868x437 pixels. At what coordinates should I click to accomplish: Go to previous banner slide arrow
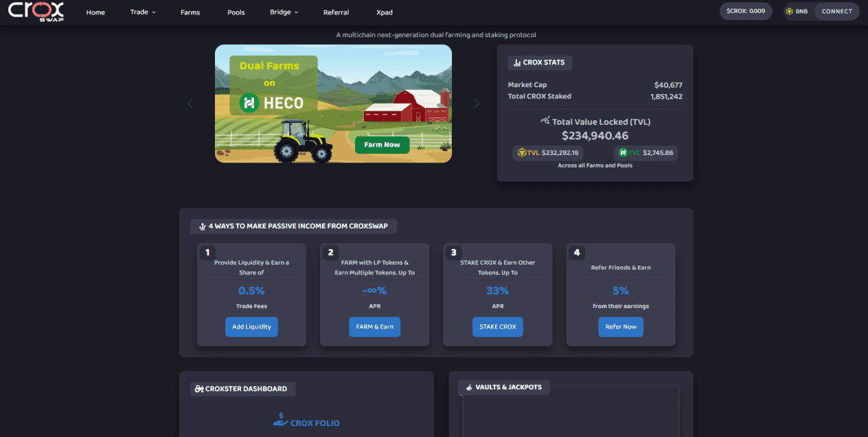(190, 104)
